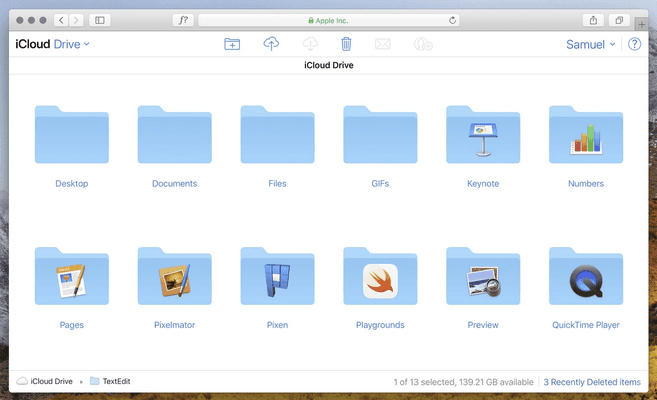Click Safari's share button
The image size is (657, 400).
tap(593, 20)
